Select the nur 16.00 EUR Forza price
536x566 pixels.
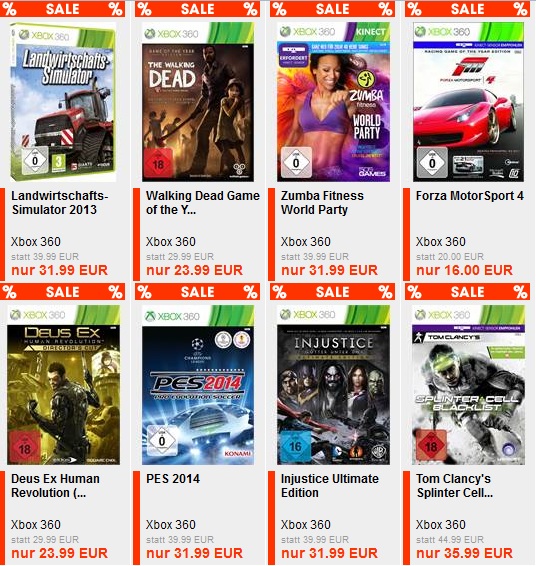pyautogui.click(x=464, y=270)
